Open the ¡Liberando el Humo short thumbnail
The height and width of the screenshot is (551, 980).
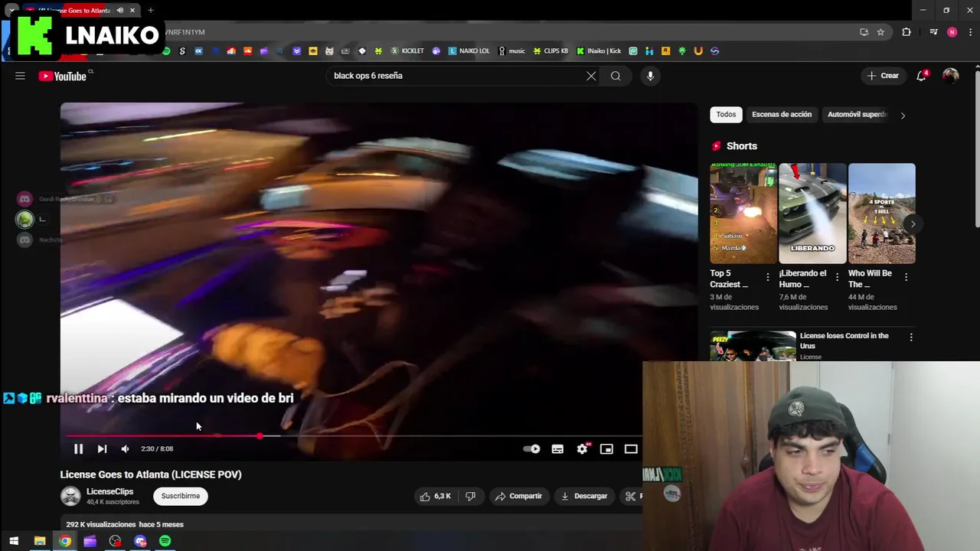click(812, 213)
